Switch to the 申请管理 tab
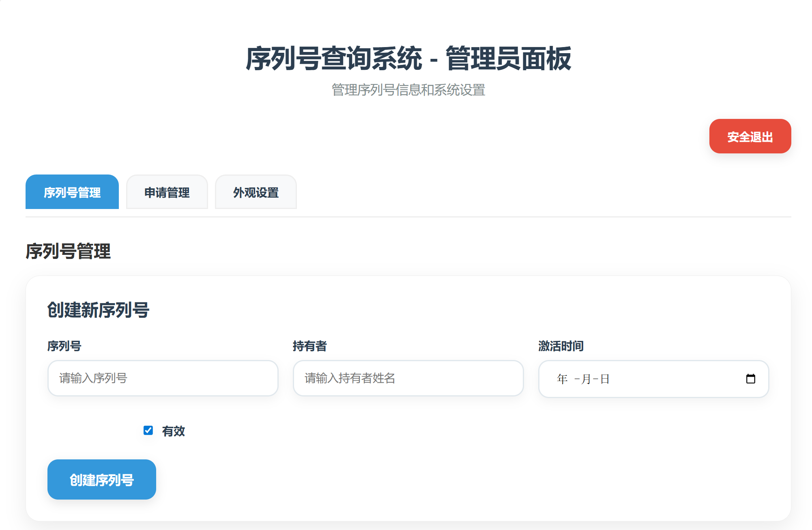 click(167, 192)
